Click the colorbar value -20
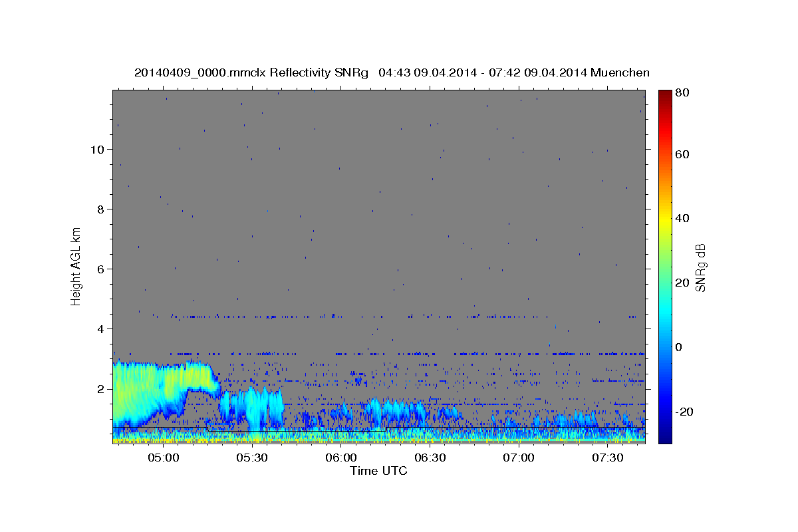The height and width of the screenshot is (532, 798). tap(684, 412)
